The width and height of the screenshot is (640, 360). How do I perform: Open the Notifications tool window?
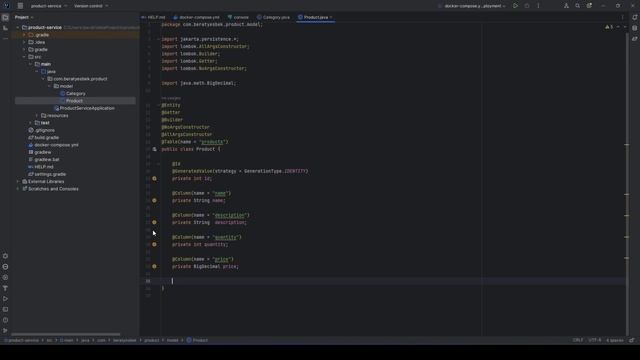(x=635, y=18)
